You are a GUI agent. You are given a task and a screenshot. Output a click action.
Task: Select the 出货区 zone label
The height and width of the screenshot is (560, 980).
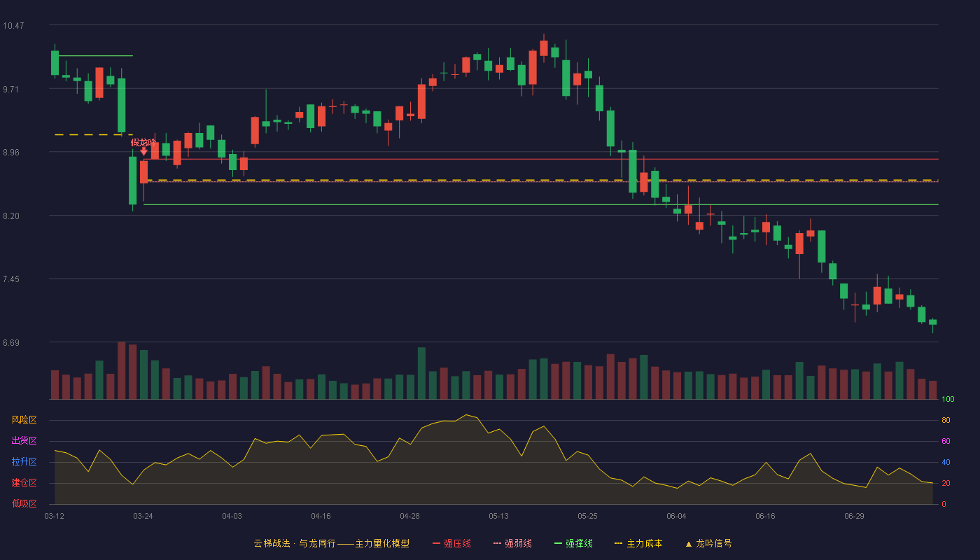point(24,441)
